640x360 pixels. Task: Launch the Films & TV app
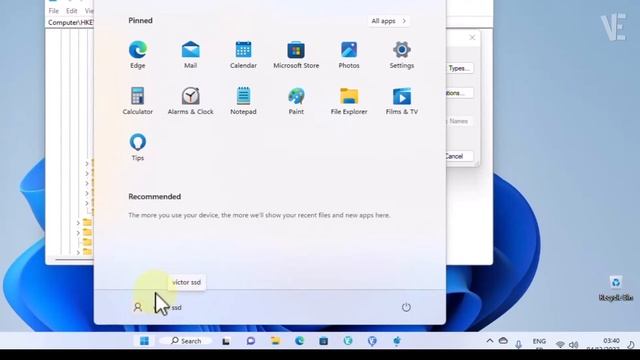[x=402, y=100]
